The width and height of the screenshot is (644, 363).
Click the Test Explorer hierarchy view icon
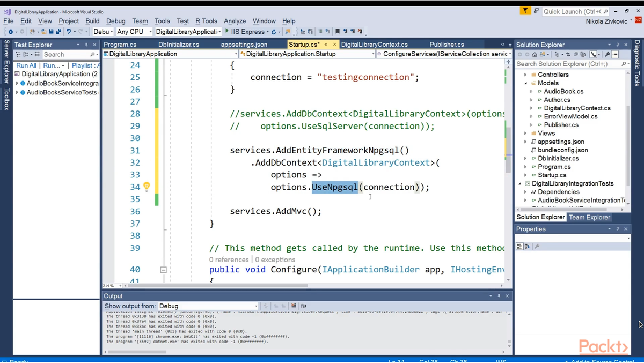pyautogui.click(x=18, y=55)
